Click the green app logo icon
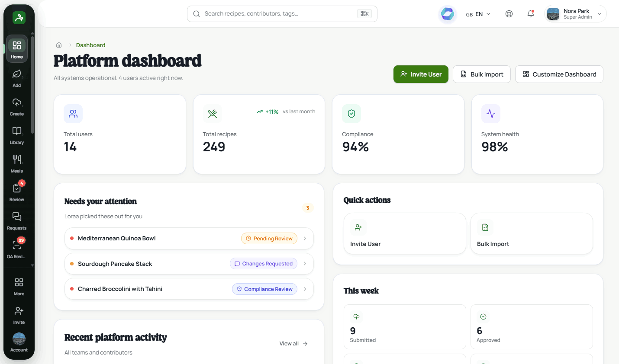The height and width of the screenshot is (364, 619). pos(19,18)
